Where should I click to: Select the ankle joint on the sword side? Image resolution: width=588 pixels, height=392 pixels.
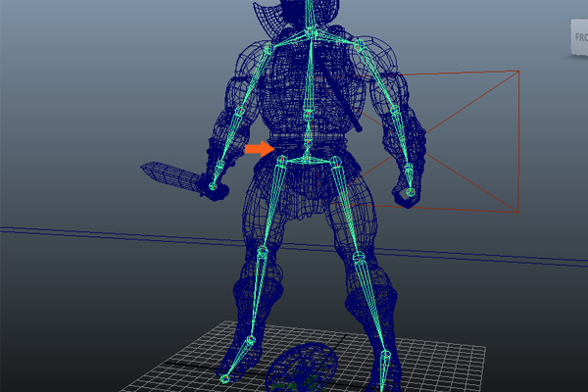pos(251,340)
